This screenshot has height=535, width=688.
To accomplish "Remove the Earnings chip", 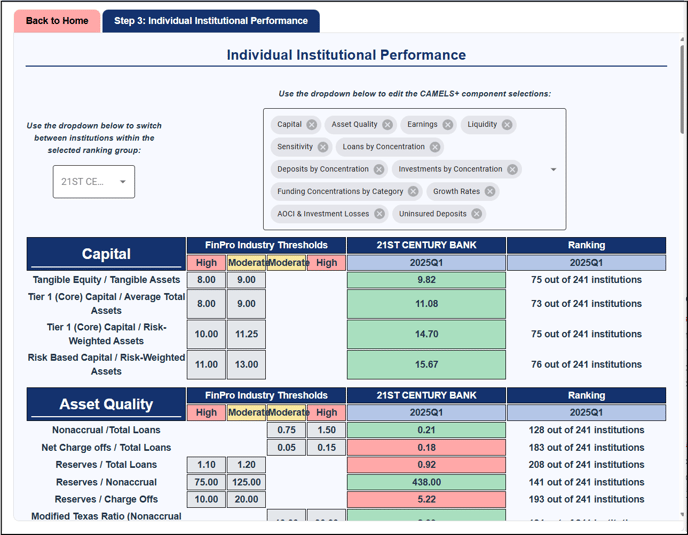I will [448, 125].
